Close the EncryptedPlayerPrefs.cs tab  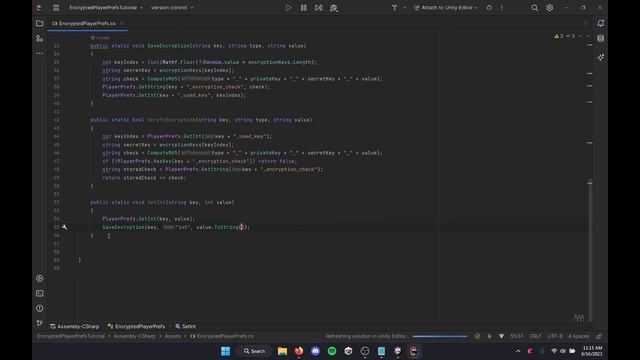[122, 24]
